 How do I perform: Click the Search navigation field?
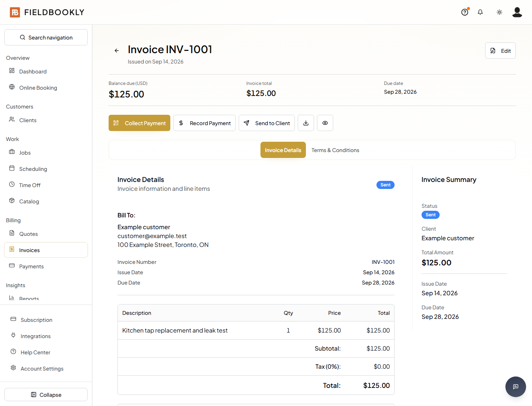tap(46, 37)
